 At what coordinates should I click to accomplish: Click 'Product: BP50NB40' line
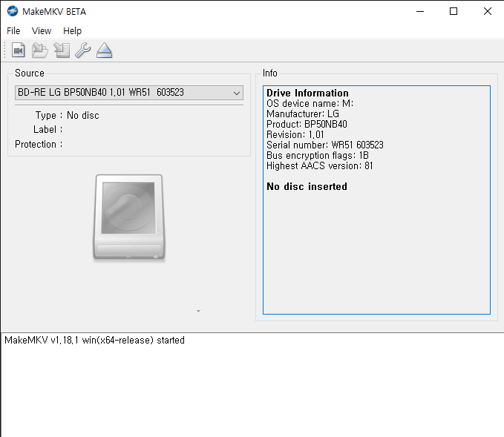pyautogui.click(x=307, y=124)
